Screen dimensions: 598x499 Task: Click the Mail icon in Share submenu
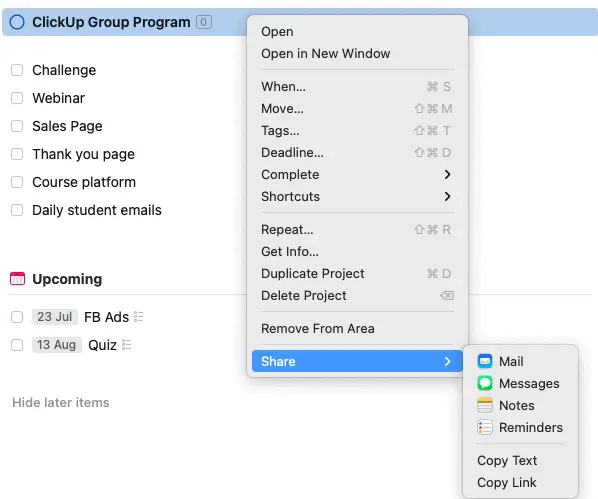pyautogui.click(x=485, y=361)
